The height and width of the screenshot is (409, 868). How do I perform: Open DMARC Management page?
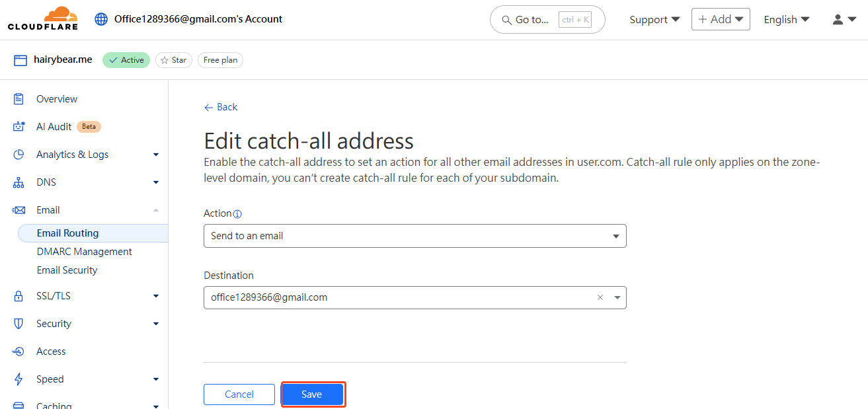[85, 252]
